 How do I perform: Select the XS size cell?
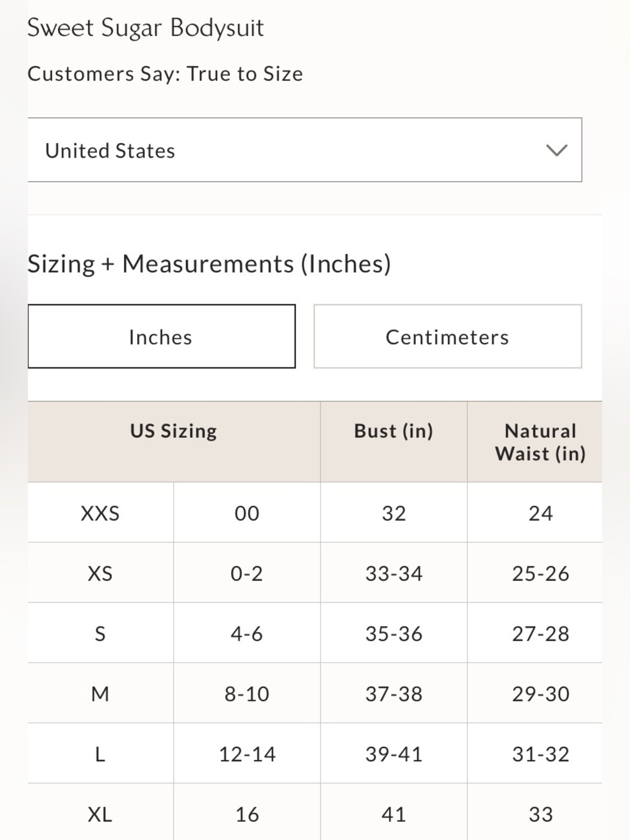(x=100, y=573)
